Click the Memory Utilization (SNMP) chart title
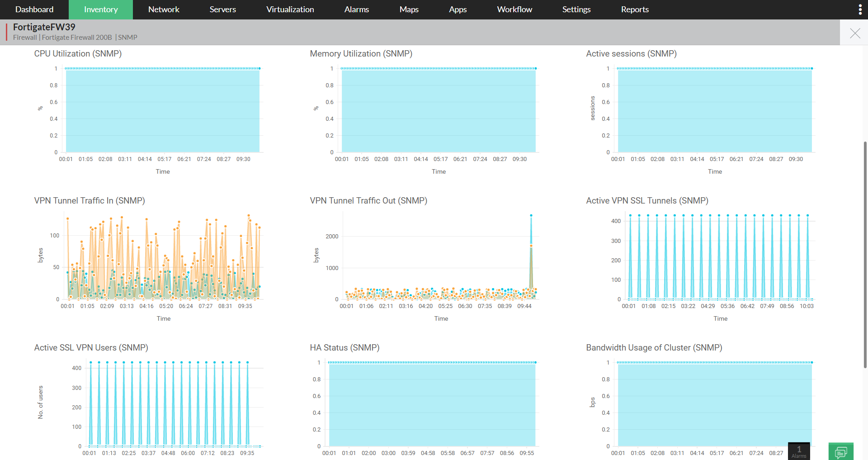Screen dimensions: 868x460 361,54
